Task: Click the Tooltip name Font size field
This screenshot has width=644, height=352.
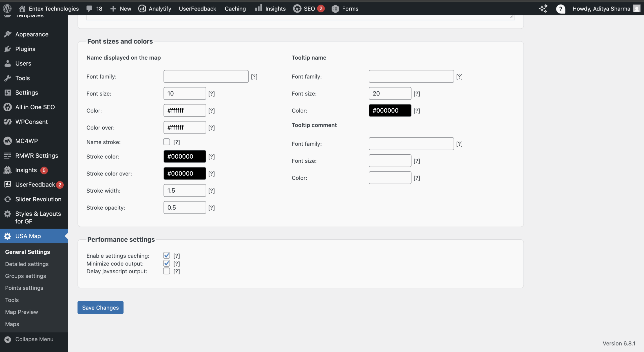Action: pyautogui.click(x=390, y=94)
